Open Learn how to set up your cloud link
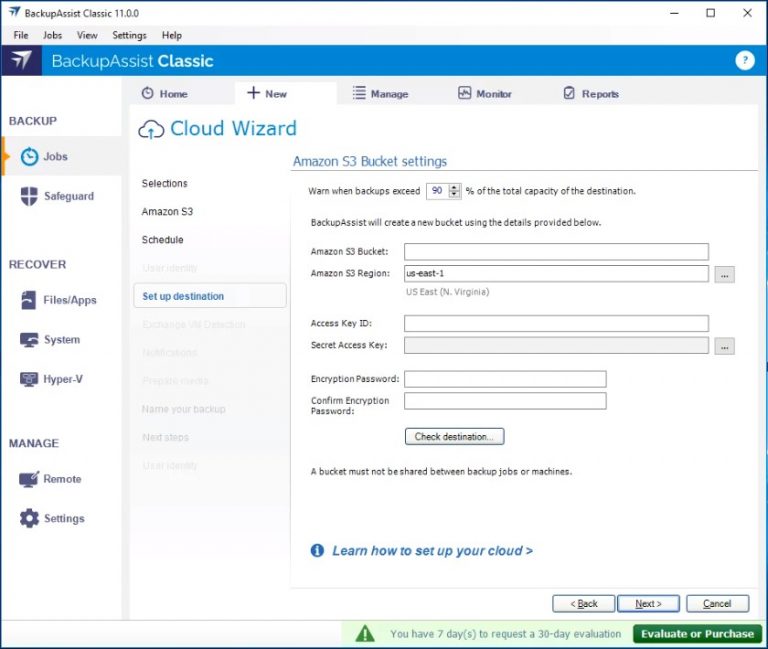The width and height of the screenshot is (768, 649). coord(432,551)
